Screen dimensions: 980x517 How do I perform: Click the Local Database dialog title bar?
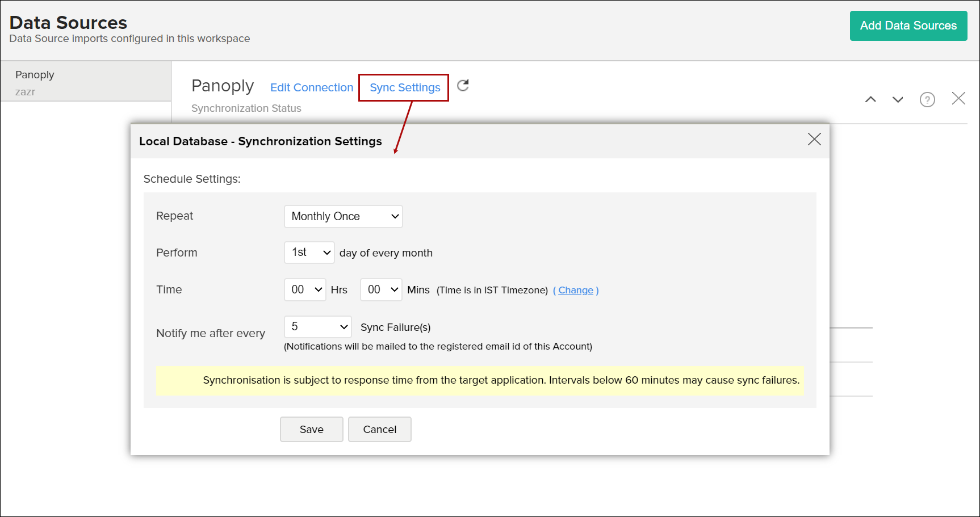pyautogui.click(x=454, y=141)
